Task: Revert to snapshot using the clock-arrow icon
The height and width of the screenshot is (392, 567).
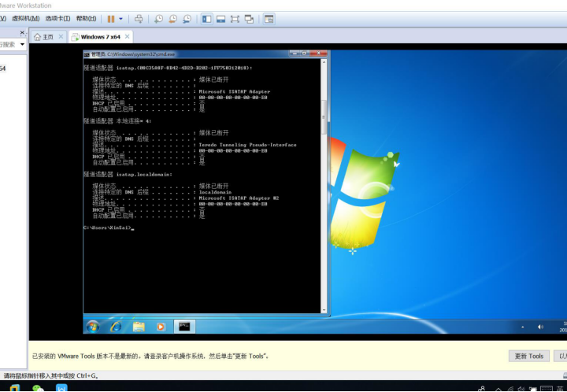Action: 172,19
